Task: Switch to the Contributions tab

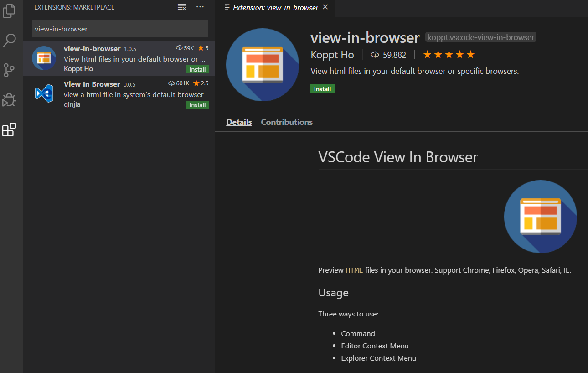Action: click(x=287, y=122)
